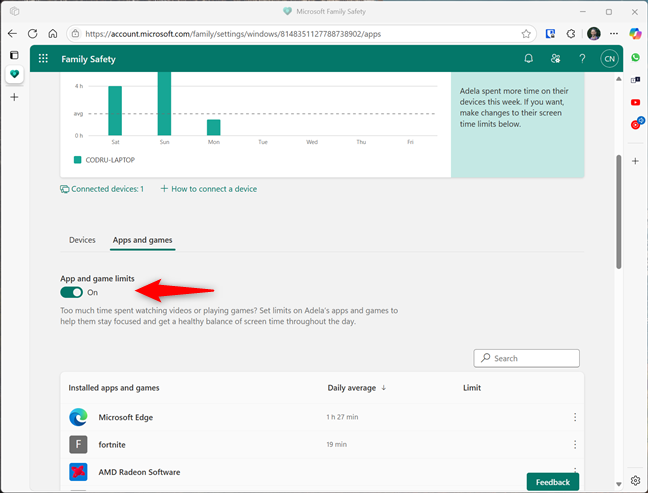Click the Family Safety header title

[88, 59]
